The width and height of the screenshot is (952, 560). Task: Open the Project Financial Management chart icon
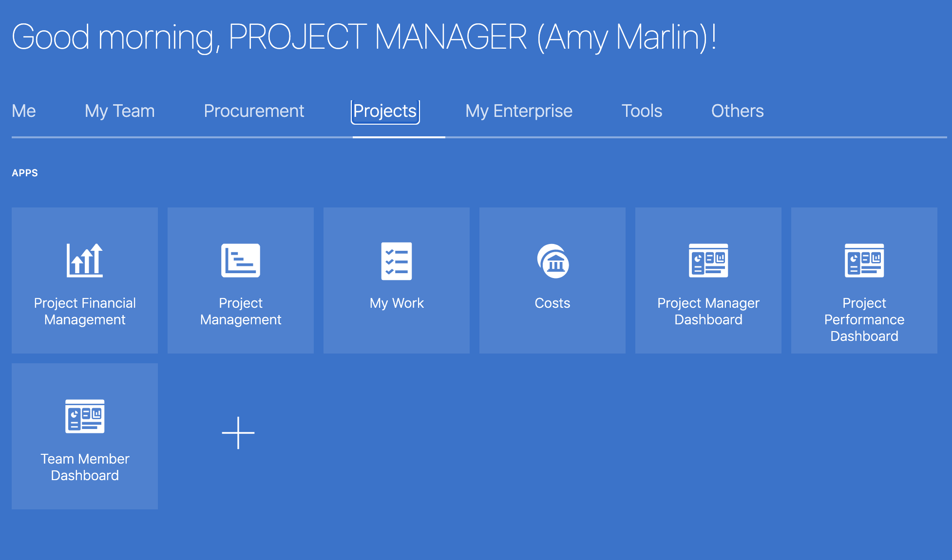85,260
